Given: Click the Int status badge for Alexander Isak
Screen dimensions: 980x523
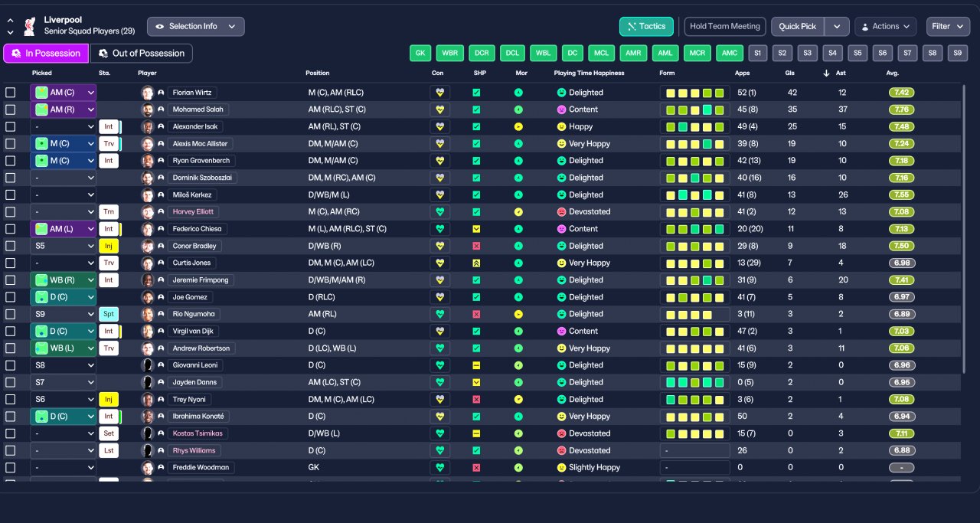Looking at the screenshot, I should tap(109, 126).
